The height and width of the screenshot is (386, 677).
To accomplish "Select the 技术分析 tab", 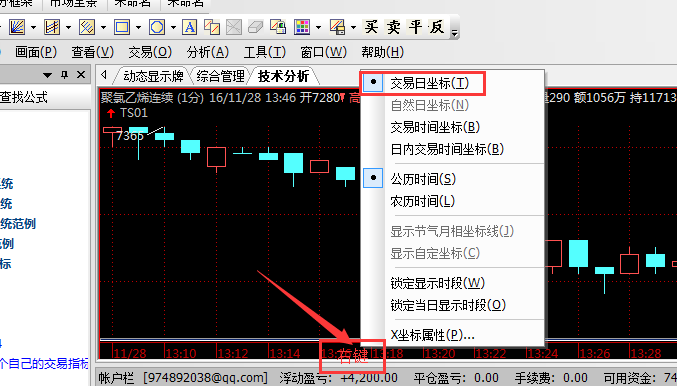I will [x=283, y=76].
